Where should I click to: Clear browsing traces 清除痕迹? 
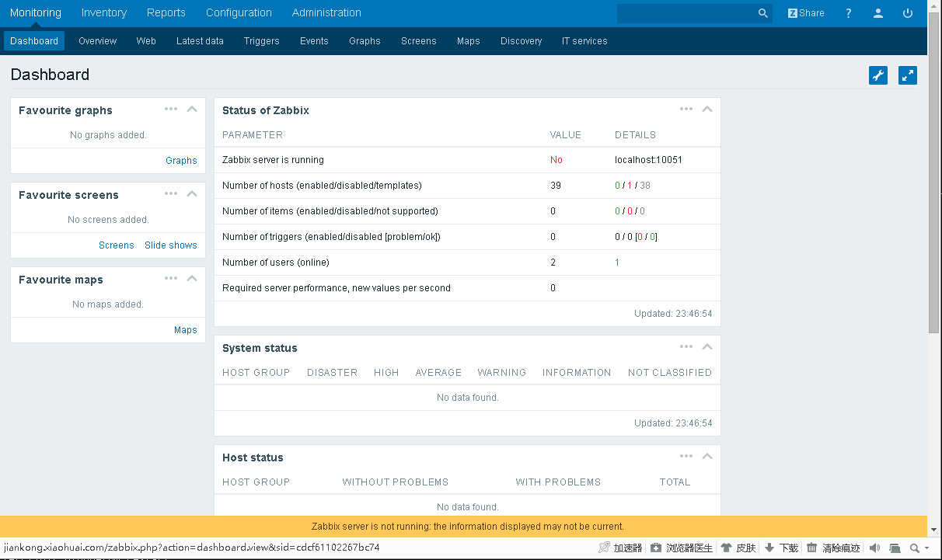834,548
